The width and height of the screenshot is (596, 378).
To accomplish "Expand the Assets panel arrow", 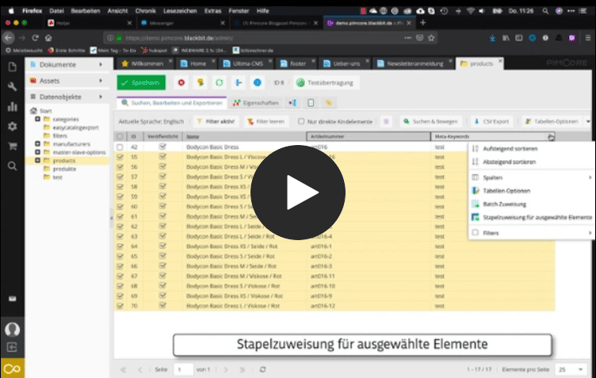I will (x=101, y=81).
